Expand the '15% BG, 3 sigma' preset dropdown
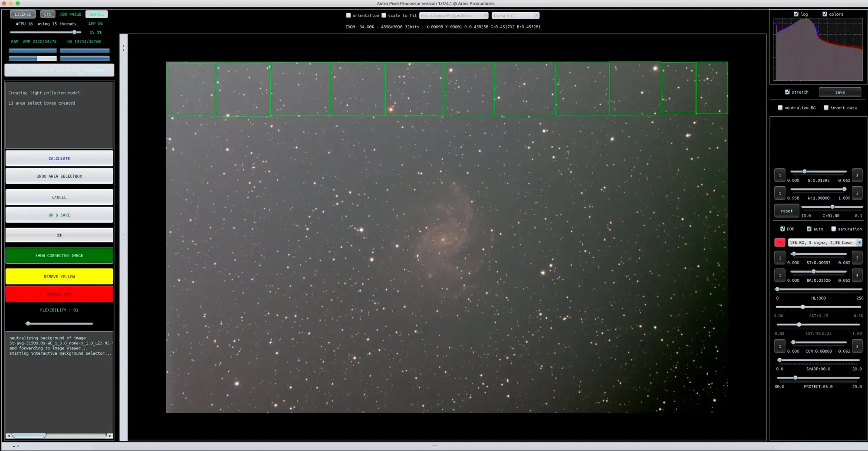 point(859,243)
